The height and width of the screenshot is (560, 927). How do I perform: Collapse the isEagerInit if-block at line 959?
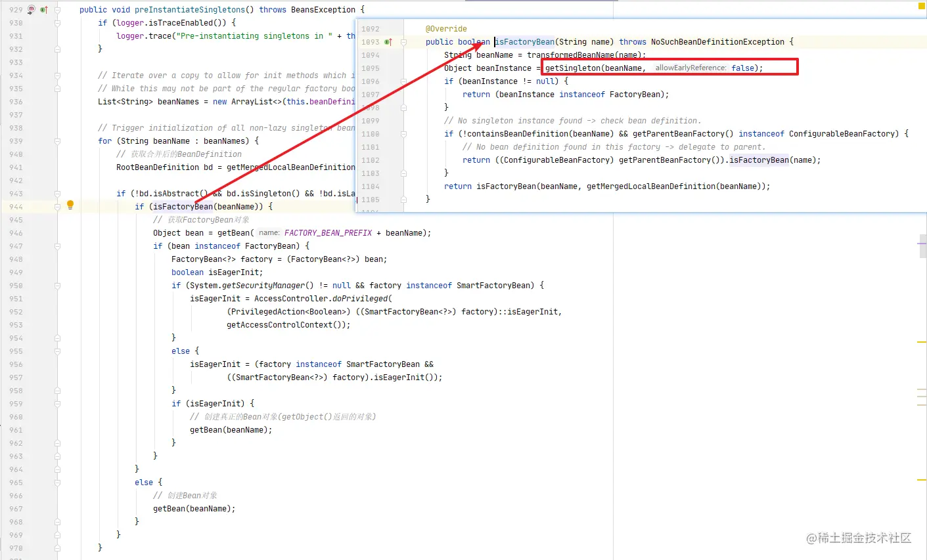coord(57,404)
